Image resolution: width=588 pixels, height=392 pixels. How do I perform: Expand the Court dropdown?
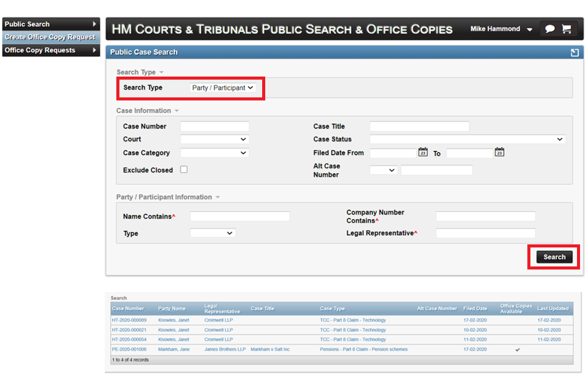click(214, 139)
